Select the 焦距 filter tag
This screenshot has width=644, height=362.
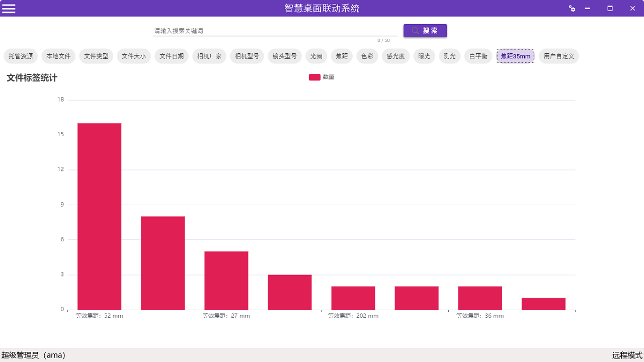coord(342,56)
